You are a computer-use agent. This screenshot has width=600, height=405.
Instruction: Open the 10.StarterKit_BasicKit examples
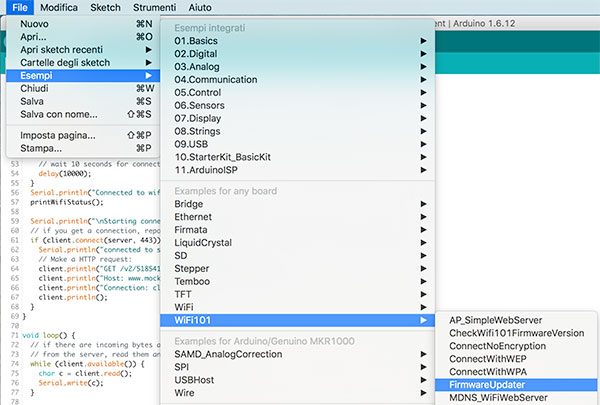point(223,157)
